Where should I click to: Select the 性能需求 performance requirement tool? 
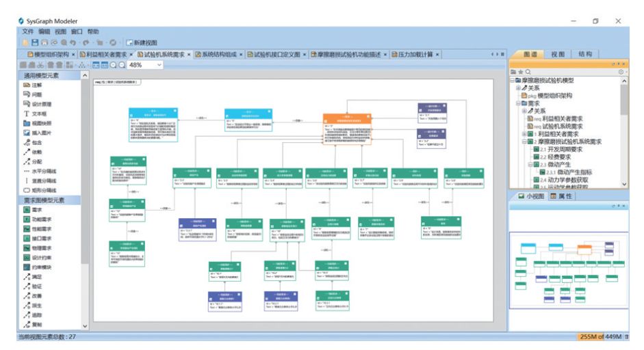click(x=38, y=228)
